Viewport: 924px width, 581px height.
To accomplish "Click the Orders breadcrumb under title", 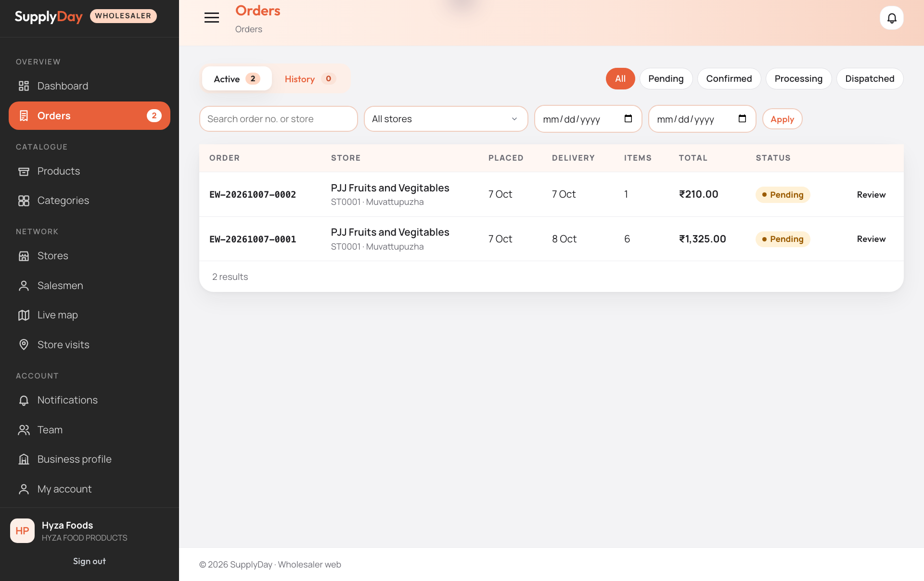I will point(249,29).
